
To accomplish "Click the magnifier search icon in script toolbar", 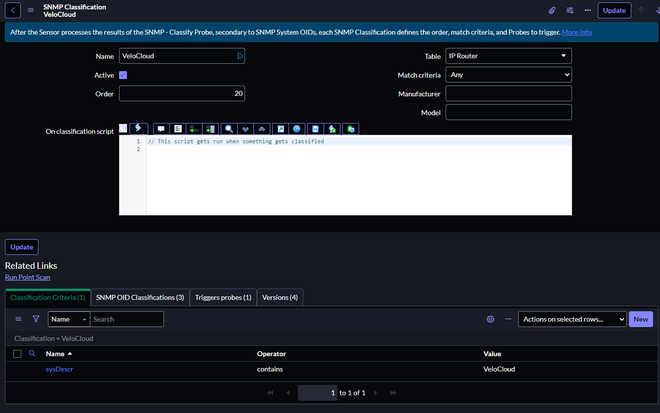I will 229,129.
